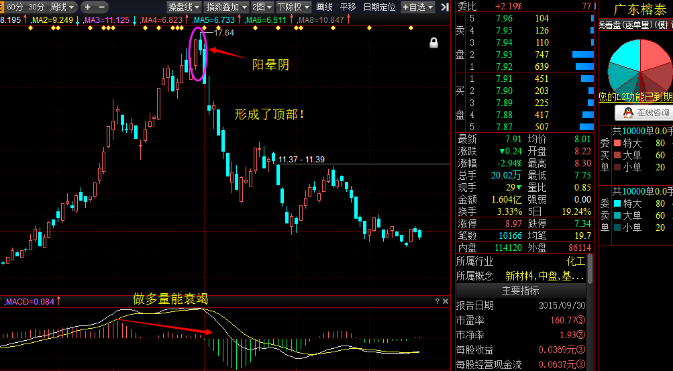The image size is (673, 371).
Task: Select the 画线 drawing menu item
Action: (x=324, y=6)
